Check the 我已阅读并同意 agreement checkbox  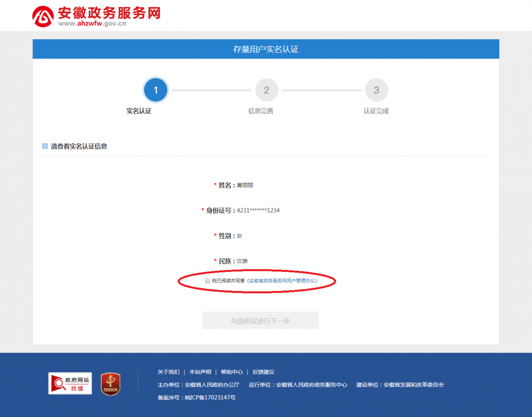[x=206, y=281]
